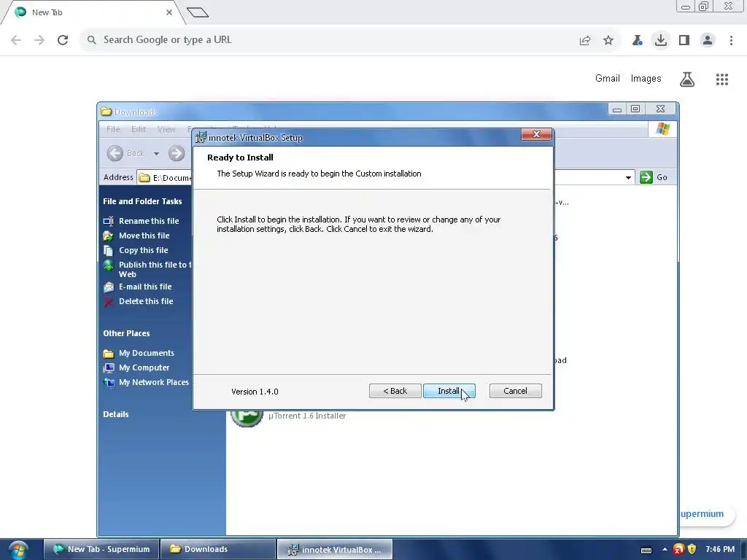
Task: Click Delete this file task
Action: tap(146, 301)
